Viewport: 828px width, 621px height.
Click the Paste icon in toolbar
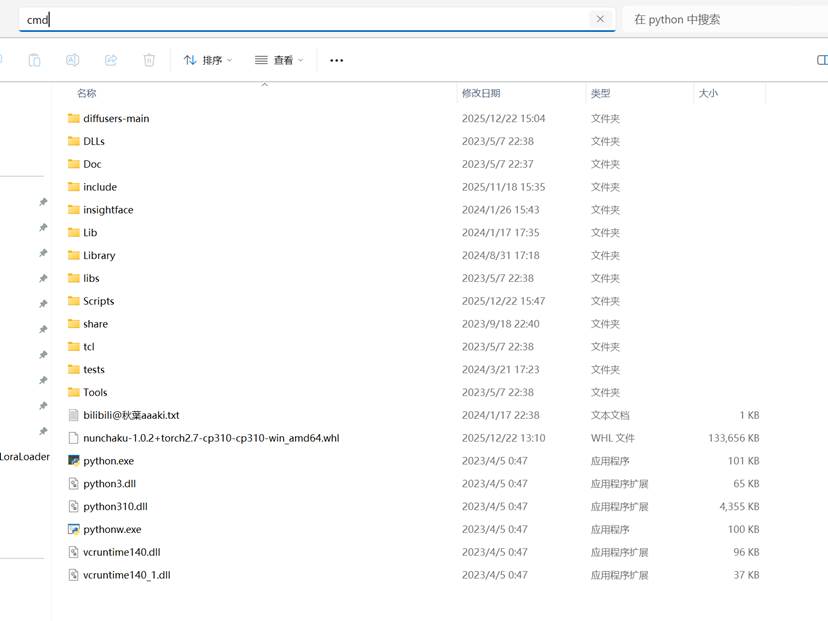click(x=34, y=60)
